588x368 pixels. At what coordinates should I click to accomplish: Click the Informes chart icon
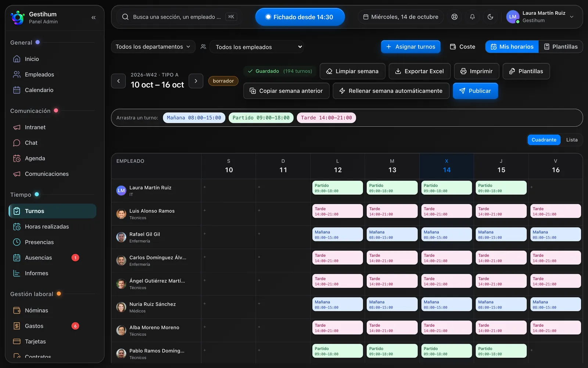(x=17, y=273)
